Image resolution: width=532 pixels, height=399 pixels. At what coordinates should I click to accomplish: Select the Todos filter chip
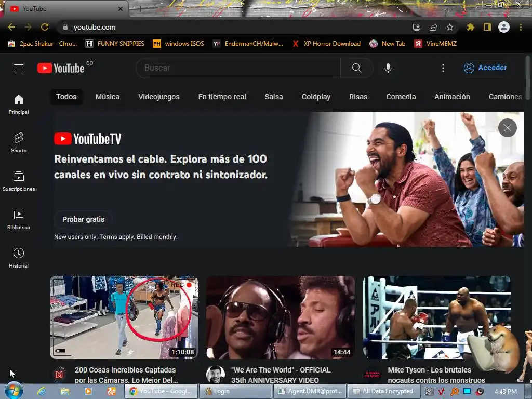(66, 97)
